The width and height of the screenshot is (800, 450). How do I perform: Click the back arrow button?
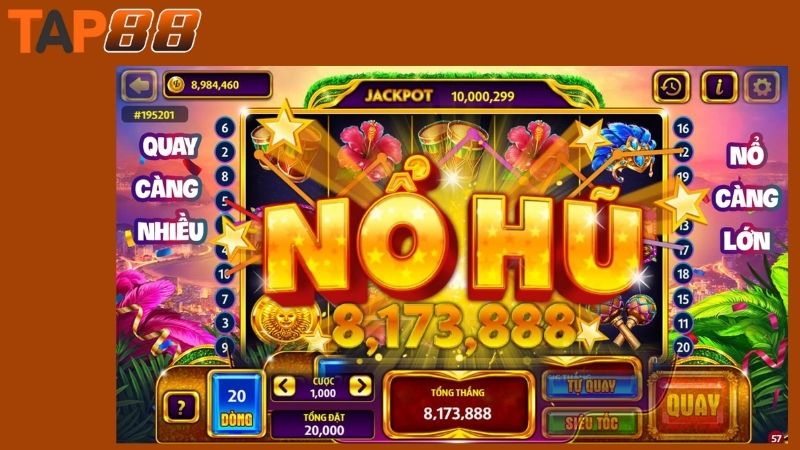click(139, 85)
